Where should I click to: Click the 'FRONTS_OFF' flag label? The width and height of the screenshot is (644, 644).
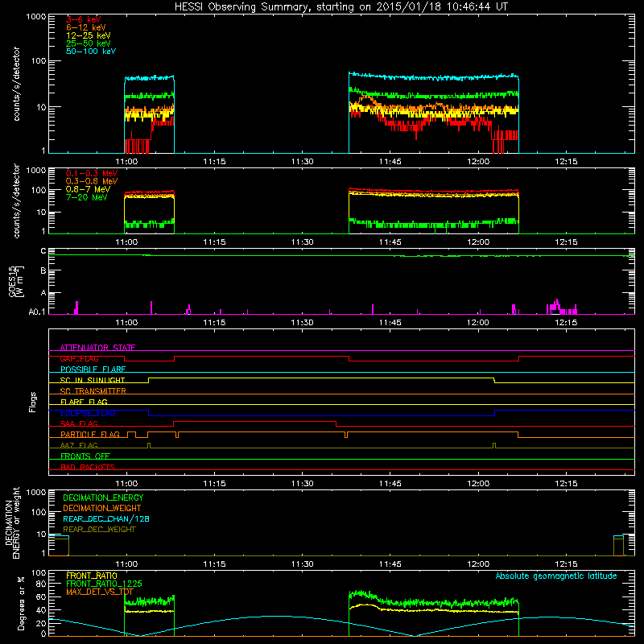click(85, 456)
